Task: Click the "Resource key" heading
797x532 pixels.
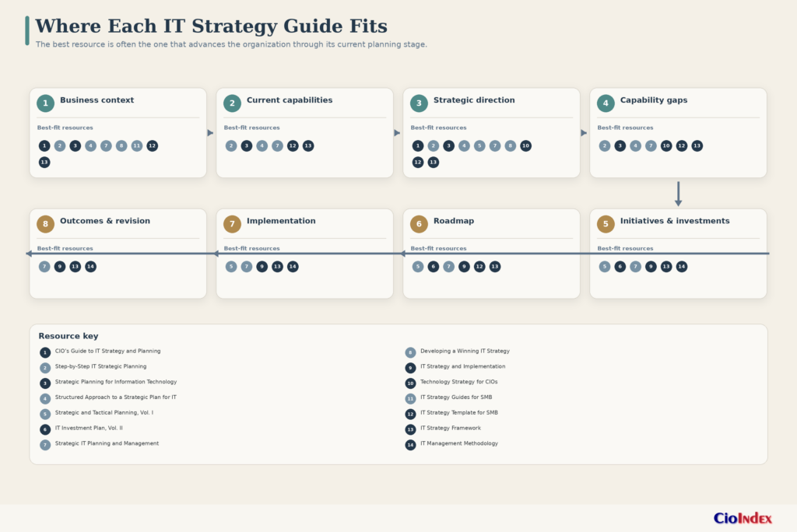Action: point(68,336)
